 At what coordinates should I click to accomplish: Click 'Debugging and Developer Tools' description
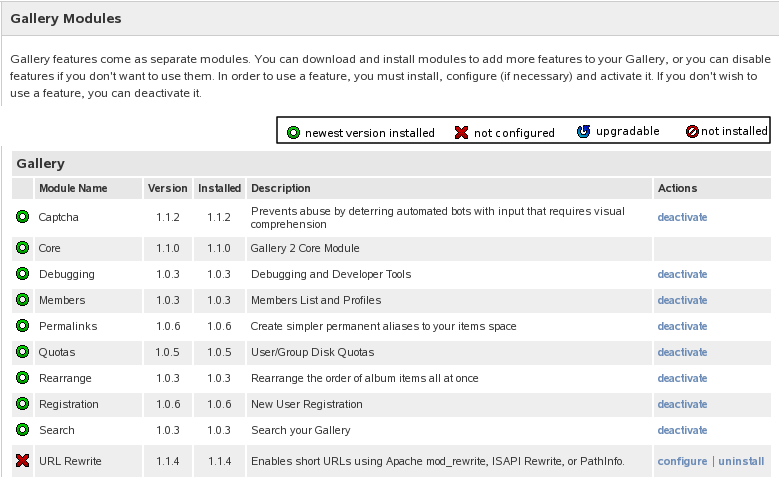tap(331, 274)
